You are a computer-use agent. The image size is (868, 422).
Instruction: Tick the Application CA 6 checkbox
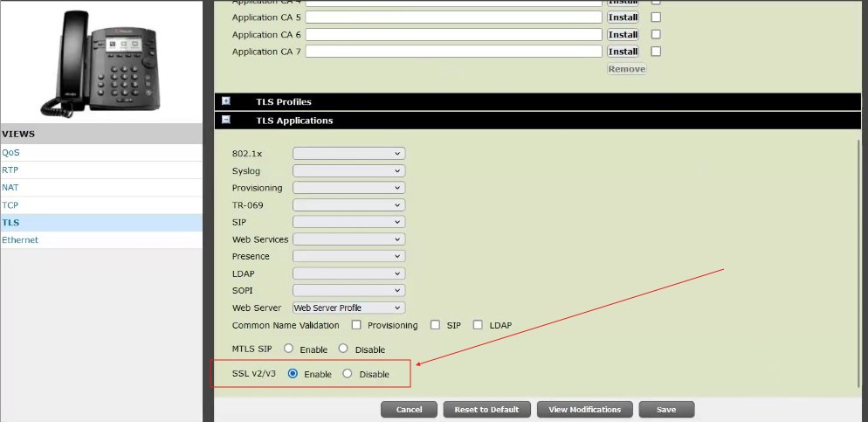656,34
